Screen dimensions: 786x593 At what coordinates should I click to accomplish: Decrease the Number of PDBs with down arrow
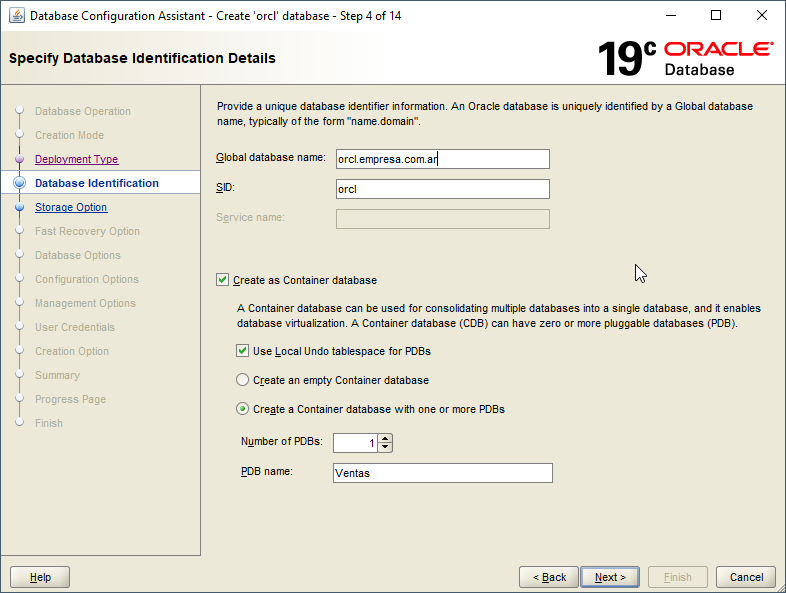[386, 447]
